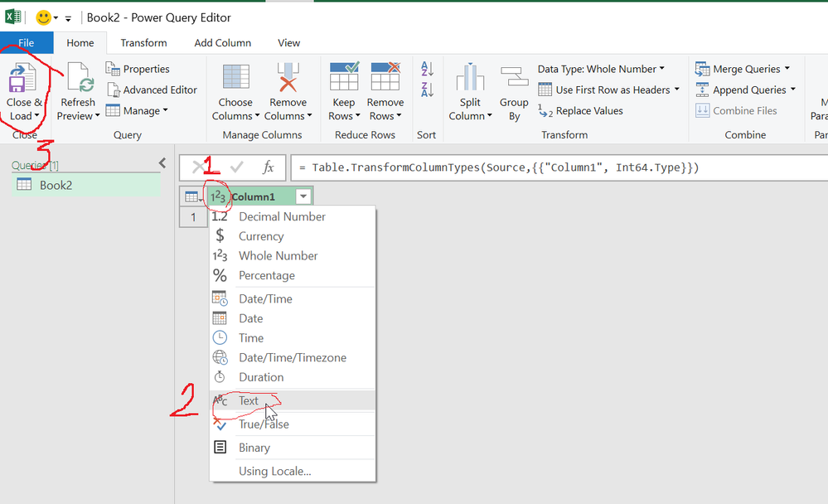Open the Data Type: Whole Number dropdown
The image size is (828, 504).
point(601,69)
